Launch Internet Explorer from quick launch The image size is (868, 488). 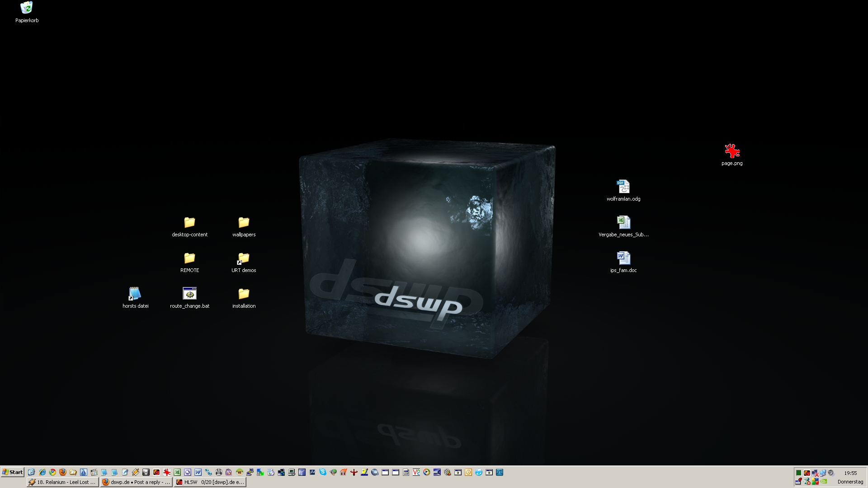42,472
